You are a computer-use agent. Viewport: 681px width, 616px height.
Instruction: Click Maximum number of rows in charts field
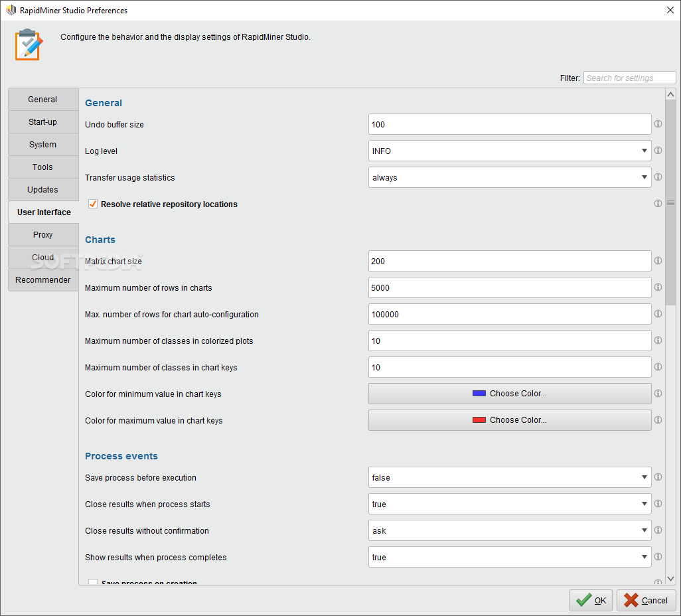(510, 287)
